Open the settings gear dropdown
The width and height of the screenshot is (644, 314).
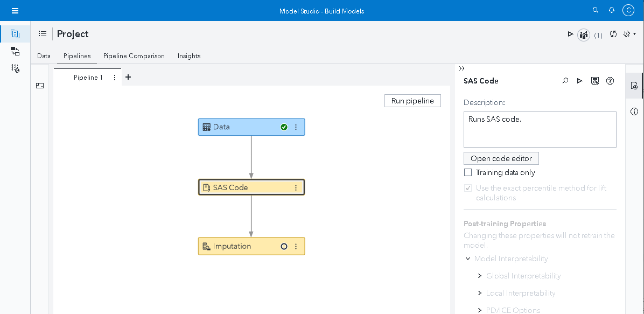(x=629, y=34)
